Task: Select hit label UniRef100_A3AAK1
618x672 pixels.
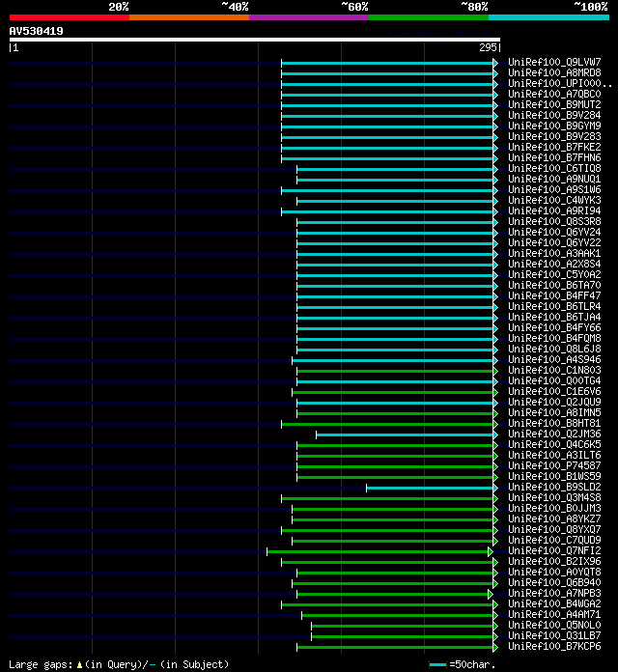Action: [x=554, y=253]
